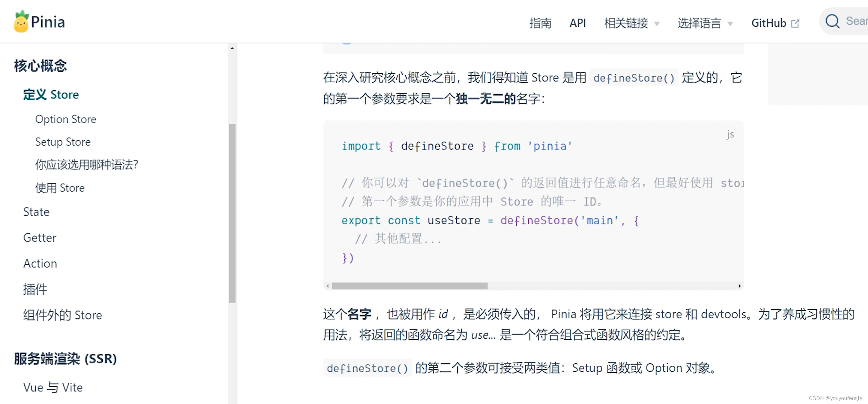
Task: Click the defineStore() code before 第二个参数
Action: 367,368
